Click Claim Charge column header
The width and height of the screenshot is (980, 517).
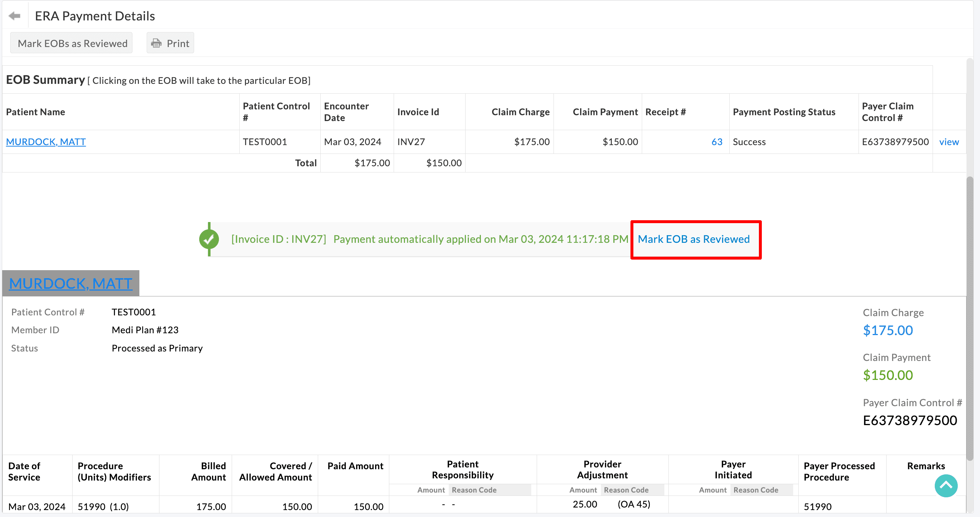(x=520, y=112)
